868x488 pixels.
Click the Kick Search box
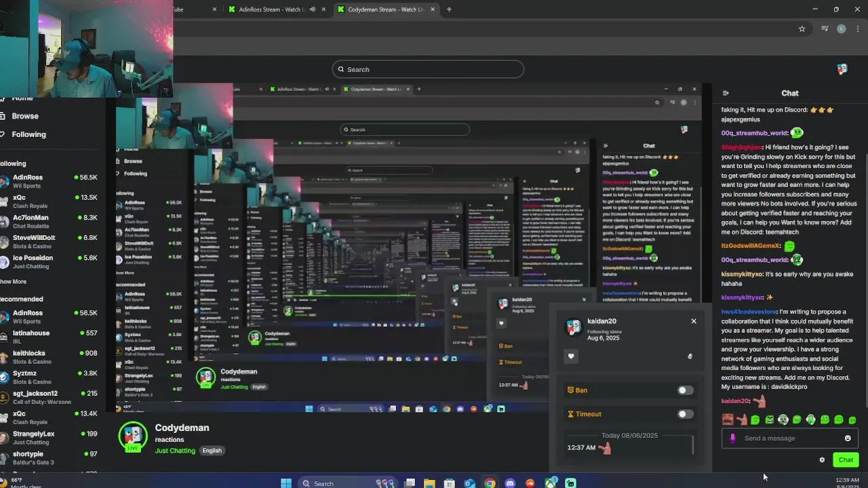pos(428,69)
